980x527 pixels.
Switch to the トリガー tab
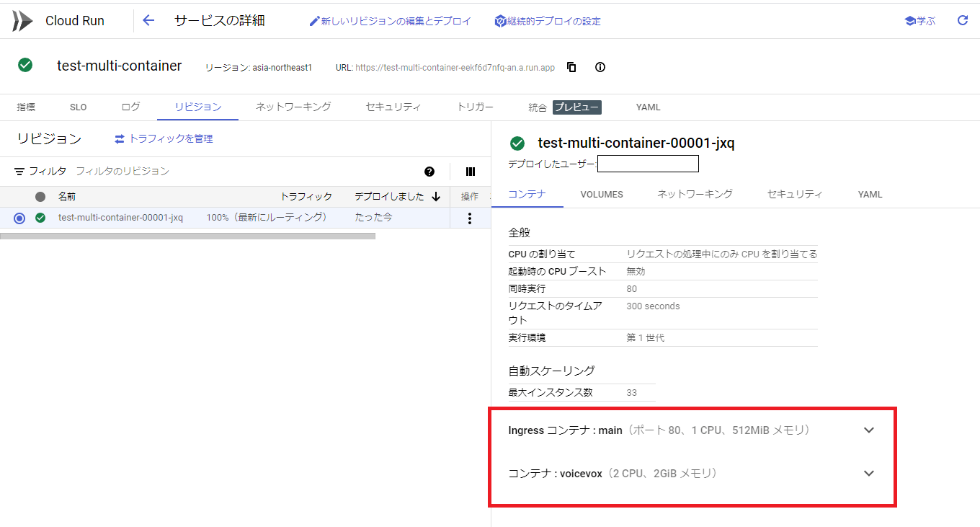(x=476, y=107)
